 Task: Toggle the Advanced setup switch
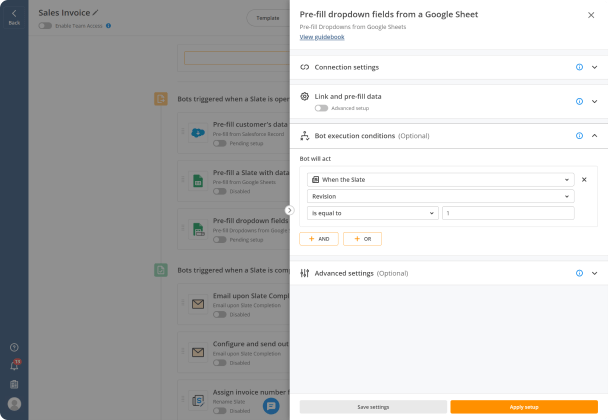point(321,108)
